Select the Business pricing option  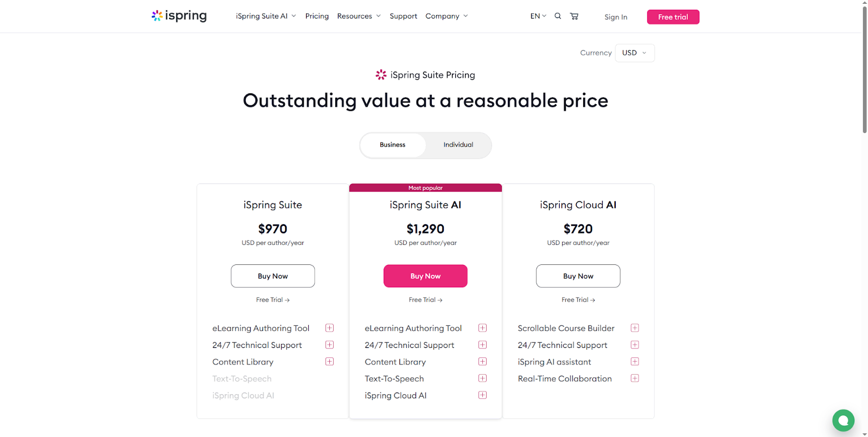(x=392, y=145)
